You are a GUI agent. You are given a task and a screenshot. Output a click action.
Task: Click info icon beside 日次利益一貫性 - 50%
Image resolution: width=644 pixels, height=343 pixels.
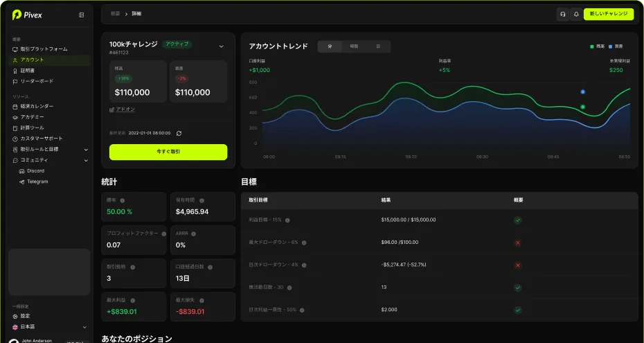[302, 310]
